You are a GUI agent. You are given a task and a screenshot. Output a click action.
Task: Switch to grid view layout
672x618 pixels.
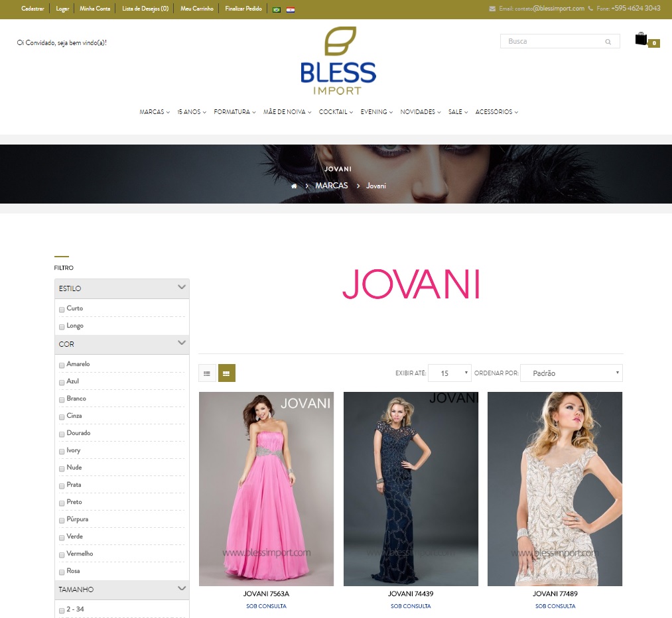(226, 373)
